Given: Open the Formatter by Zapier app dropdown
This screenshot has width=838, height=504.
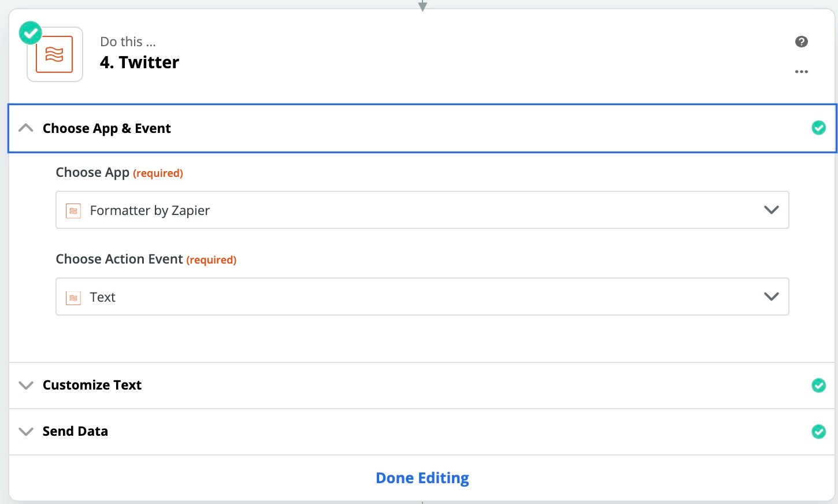Looking at the screenshot, I should [x=422, y=210].
